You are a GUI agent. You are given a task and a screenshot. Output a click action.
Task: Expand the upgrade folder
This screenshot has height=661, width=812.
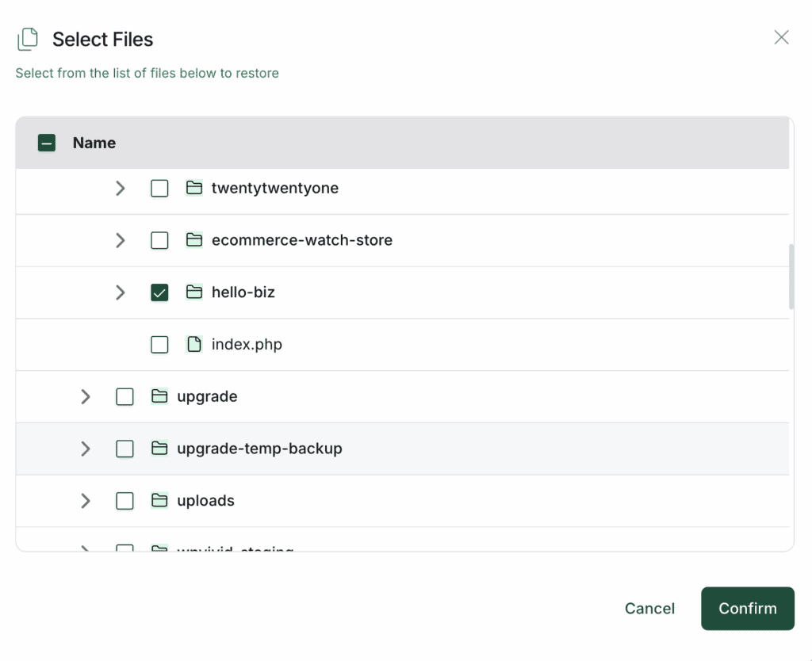pyautogui.click(x=86, y=397)
